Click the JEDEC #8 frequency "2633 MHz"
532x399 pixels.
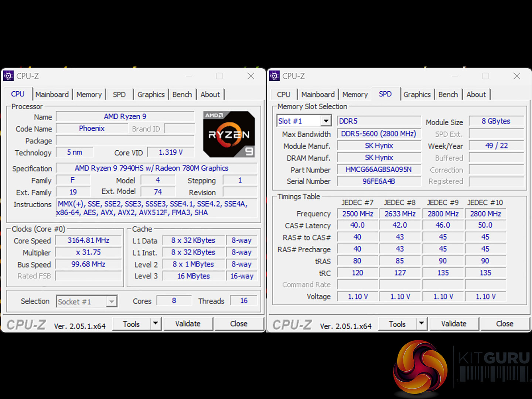(x=400, y=214)
